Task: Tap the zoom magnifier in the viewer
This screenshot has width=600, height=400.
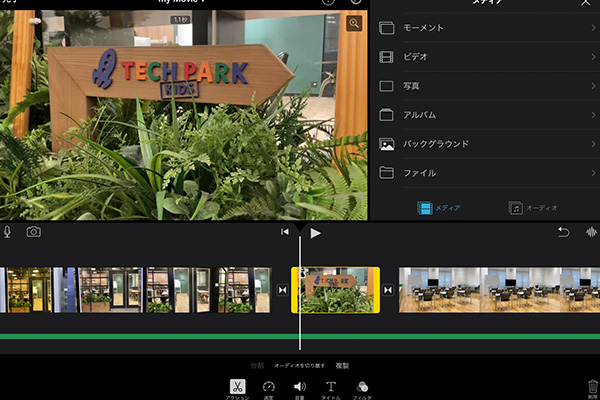Action: coord(354,24)
